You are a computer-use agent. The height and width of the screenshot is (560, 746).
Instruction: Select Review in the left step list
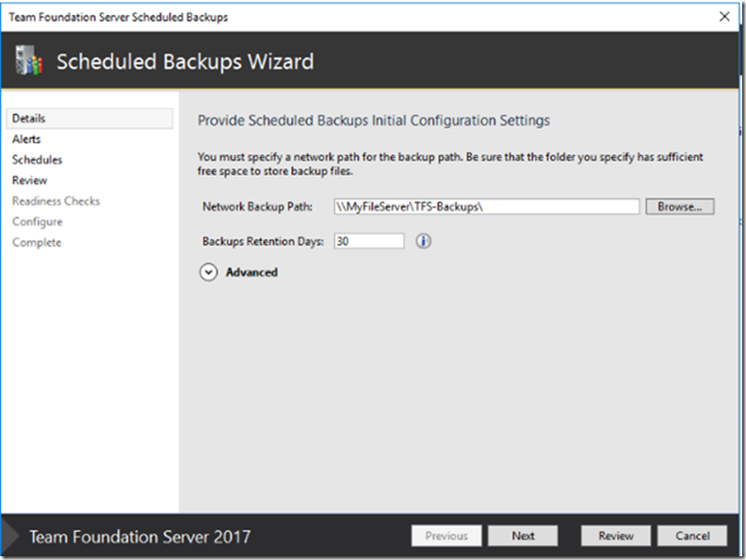tap(29, 181)
